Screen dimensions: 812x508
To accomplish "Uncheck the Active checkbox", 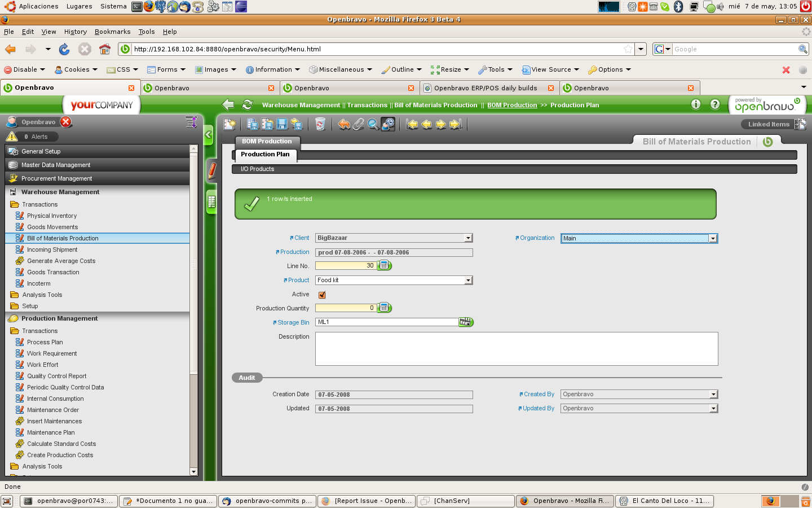I will coord(322,295).
